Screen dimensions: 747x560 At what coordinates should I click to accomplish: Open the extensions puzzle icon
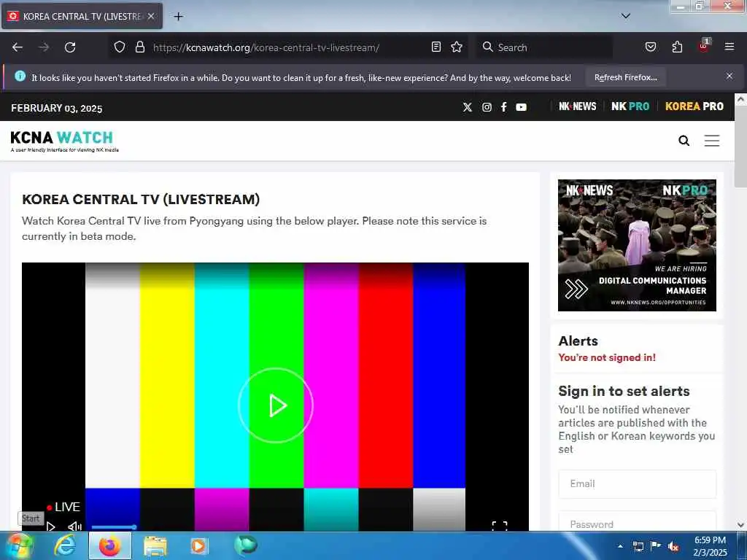click(677, 47)
